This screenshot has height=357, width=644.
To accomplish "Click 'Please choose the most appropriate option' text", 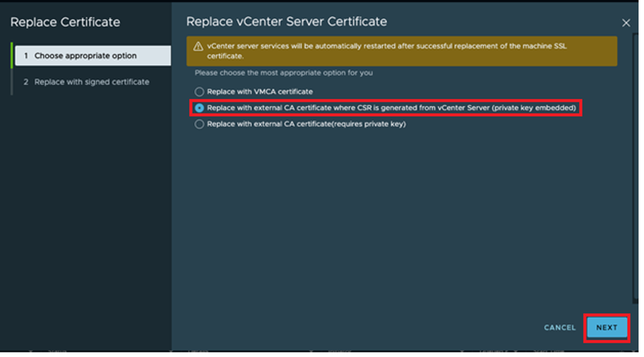I will point(284,73).
